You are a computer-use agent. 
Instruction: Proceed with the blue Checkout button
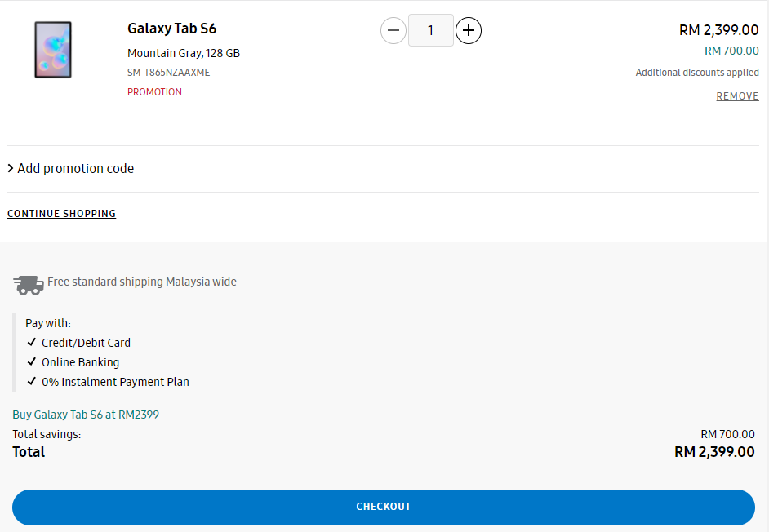384,507
